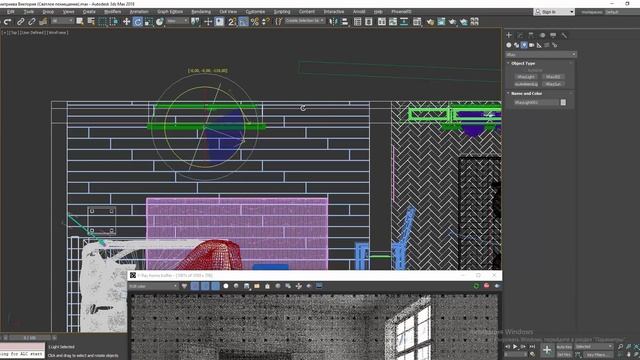Toggle Select and Manipulate icon
The width and height of the screenshot is (640, 360).
(x=208, y=21)
